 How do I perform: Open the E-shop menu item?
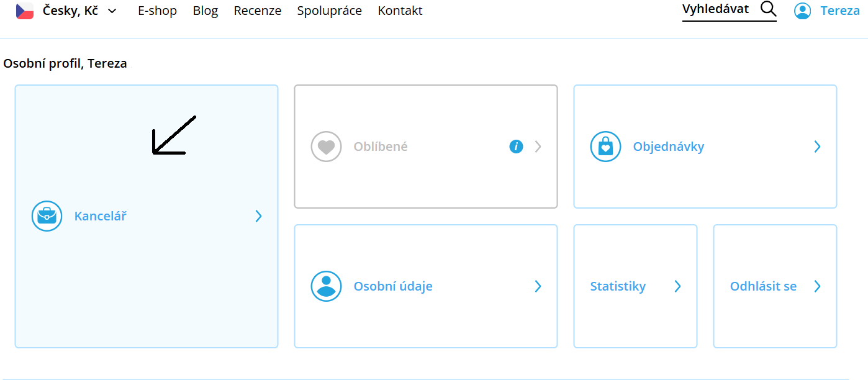[157, 11]
